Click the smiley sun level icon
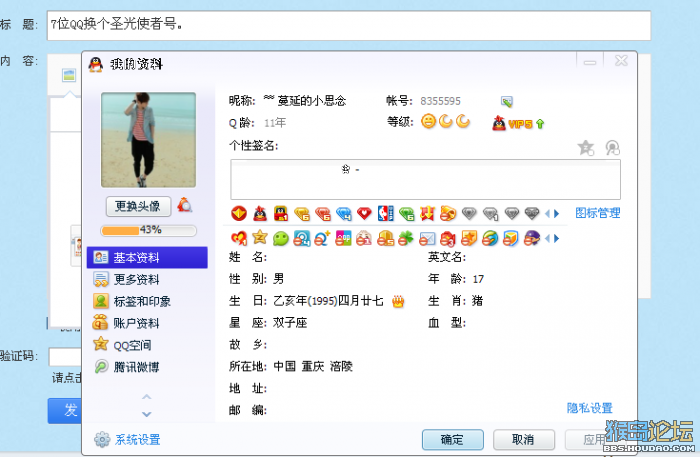 [428, 121]
